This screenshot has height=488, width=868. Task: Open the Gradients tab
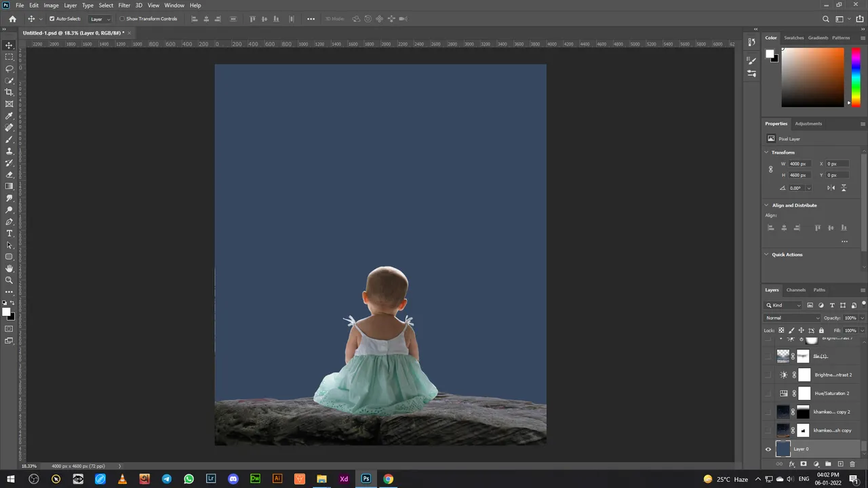coord(818,38)
